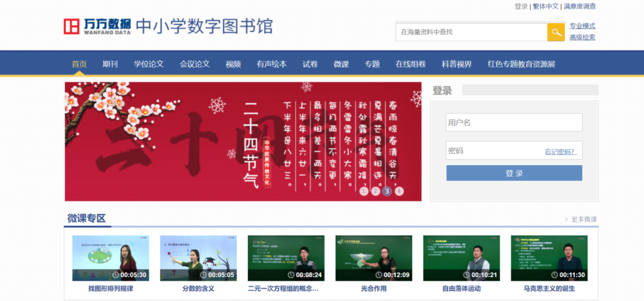The width and height of the screenshot is (644, 301).
Task: Click the 中小学数字图书馆 site title
Action: tap(204, 26)
